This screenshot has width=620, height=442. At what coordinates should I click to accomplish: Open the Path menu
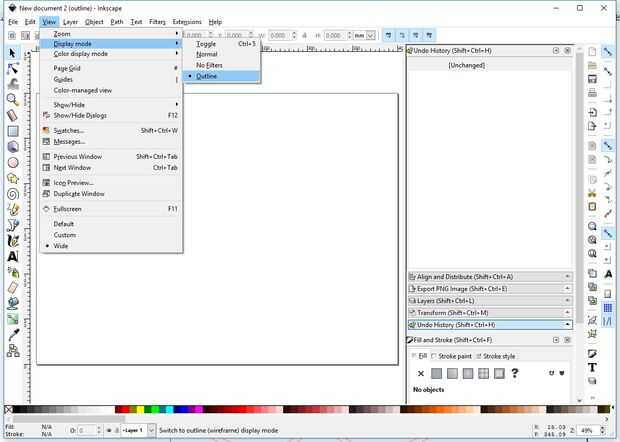tap(117, 22)
